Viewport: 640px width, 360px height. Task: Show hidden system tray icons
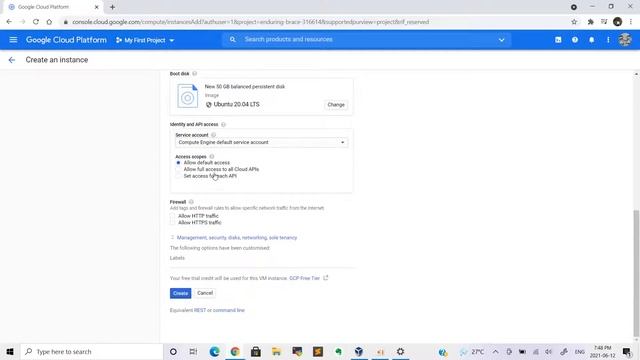[x=495, y=351]
